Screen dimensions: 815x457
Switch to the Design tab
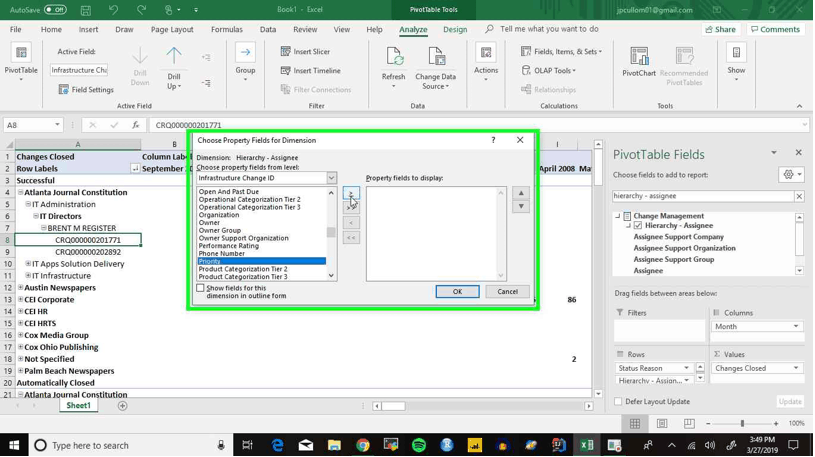[x=455, y=30]
